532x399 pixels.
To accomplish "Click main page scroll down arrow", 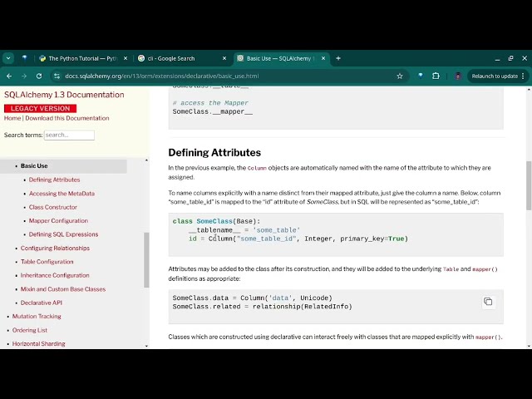I will coord(529,346).
